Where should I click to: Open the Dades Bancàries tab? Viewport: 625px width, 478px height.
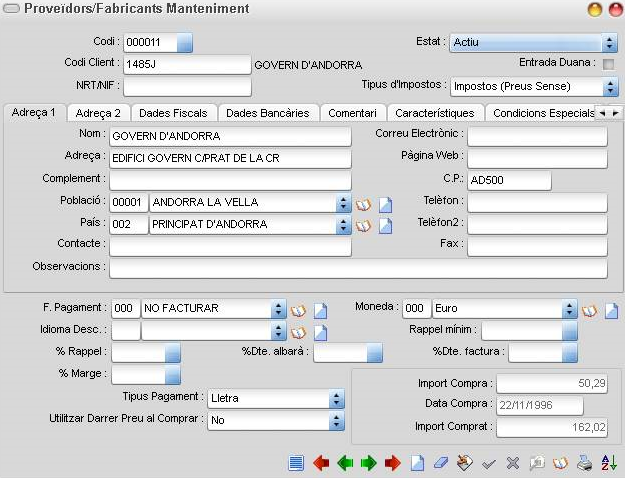click(268, 113)
